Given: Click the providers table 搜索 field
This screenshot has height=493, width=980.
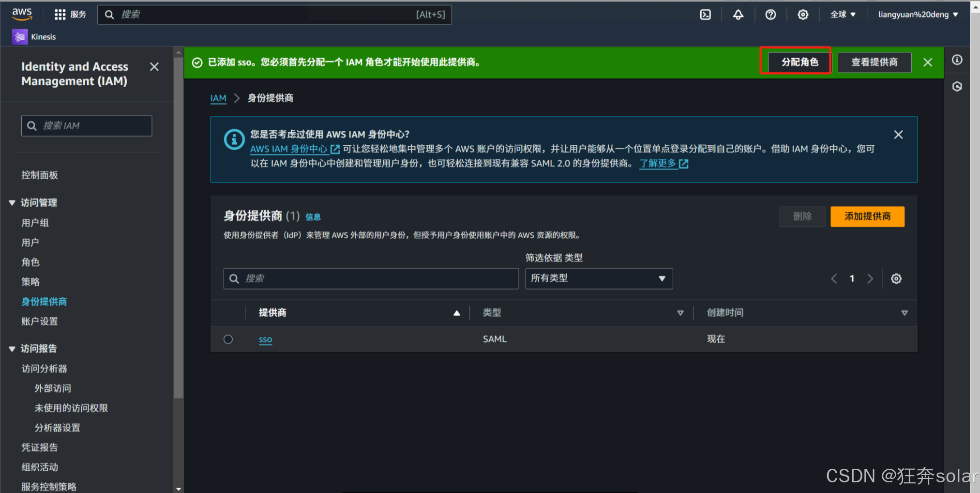Looking at the screenshot, I should click(x=371, y=279).
